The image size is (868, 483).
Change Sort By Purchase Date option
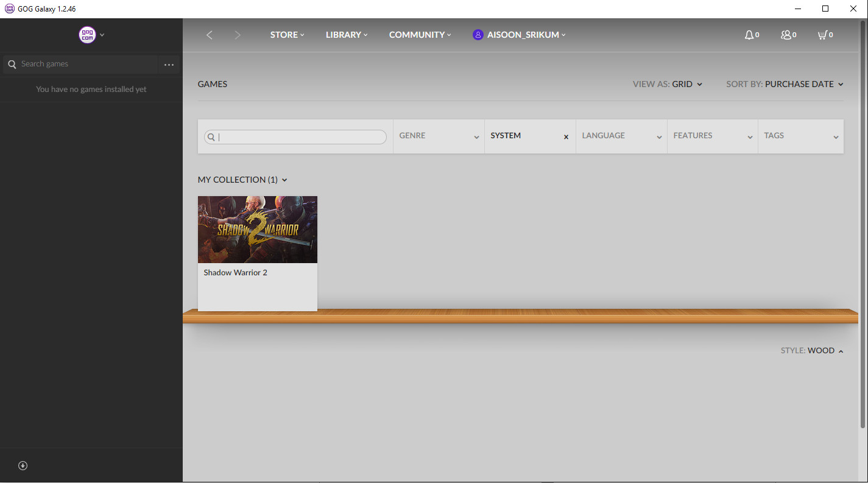803,84
